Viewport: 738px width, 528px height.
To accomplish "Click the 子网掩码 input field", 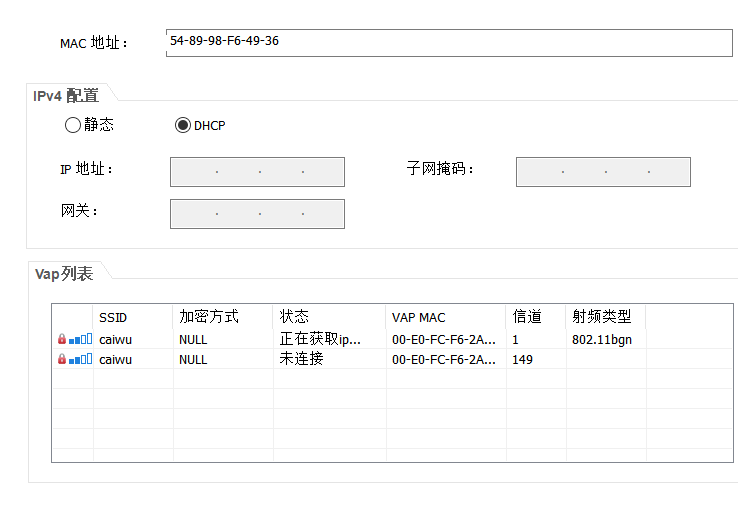I will click(x=603, y=172).
